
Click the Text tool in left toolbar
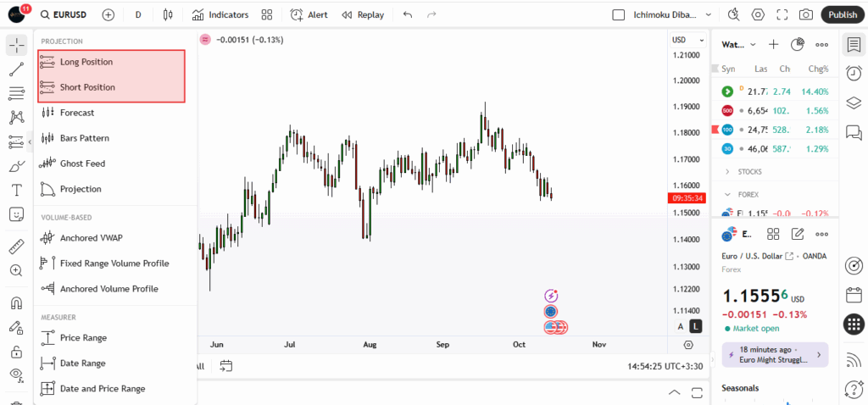point(16,190)
